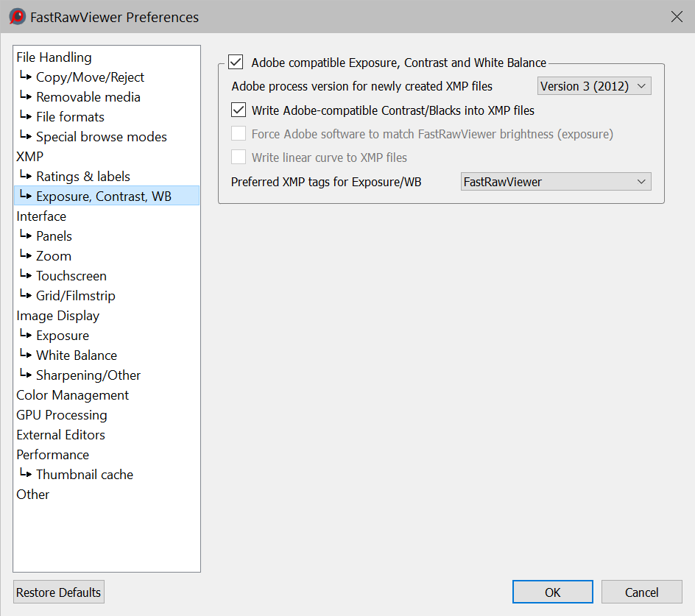Toggle Adobe compatible Exposure, Contrast and White Balance
Screen dimensions: 695x616
(x=236, y=63)
